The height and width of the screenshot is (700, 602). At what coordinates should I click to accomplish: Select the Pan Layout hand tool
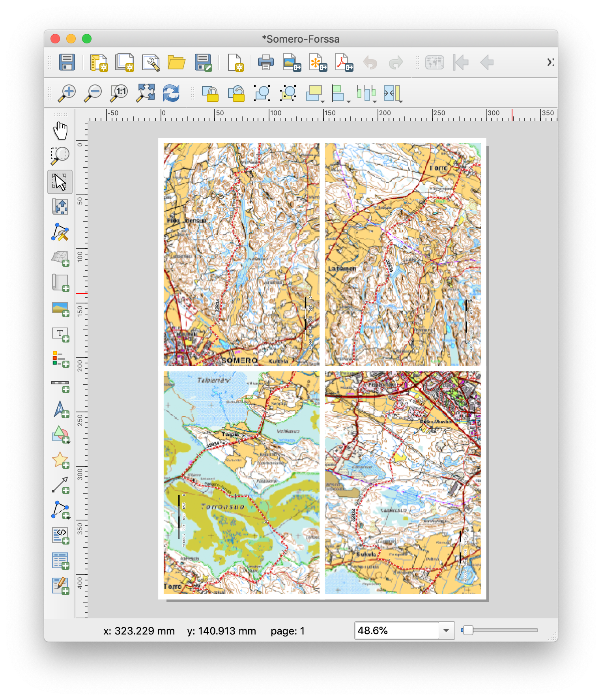point(60,131)
